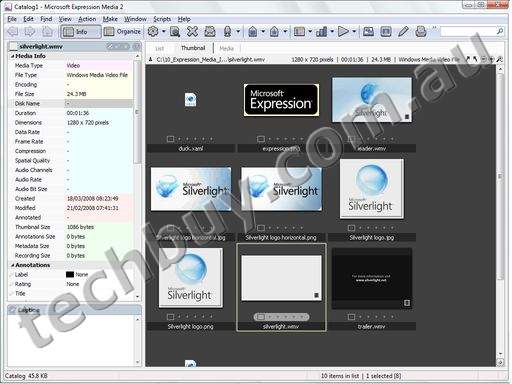Toggle the label box under the expression thumbnail

261,139
